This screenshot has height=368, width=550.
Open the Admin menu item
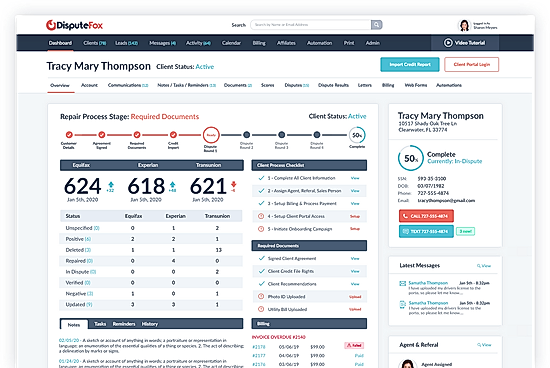point(373,43)
